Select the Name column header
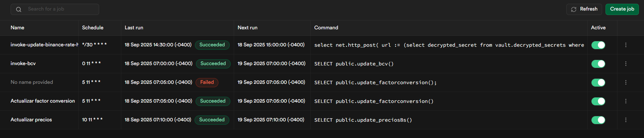 [17, 28]
